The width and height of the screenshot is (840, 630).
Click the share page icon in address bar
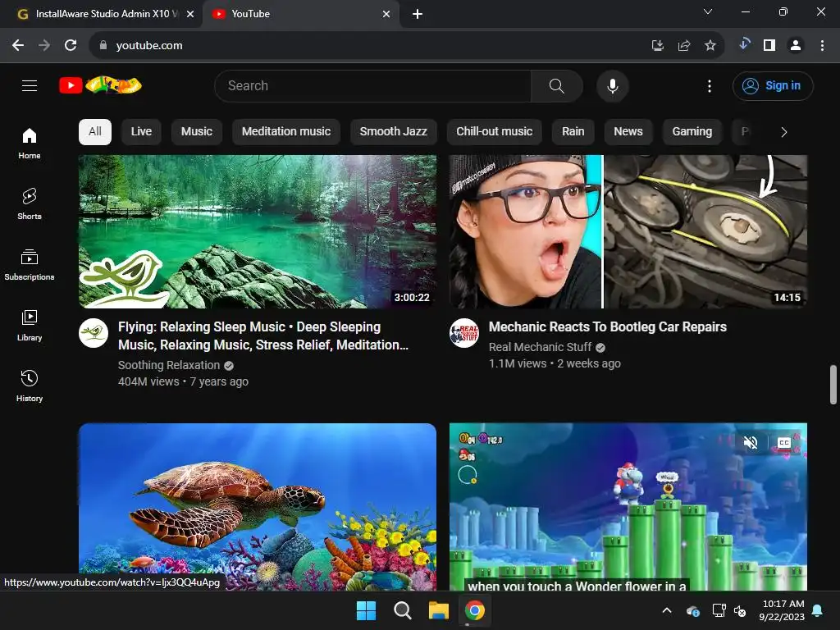pos(683,46)
